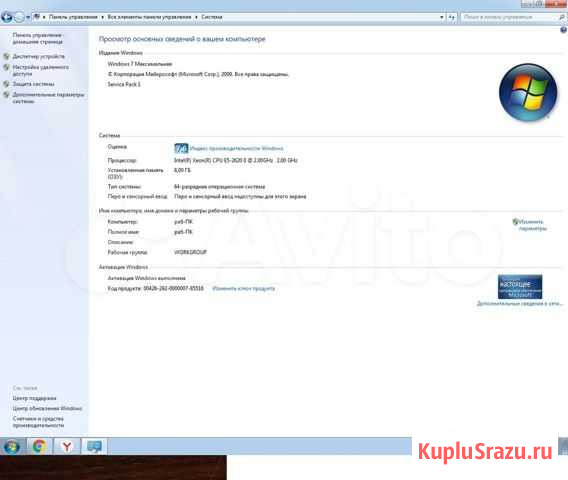568x480 pixels.
Task: Click the Back navigation arrow
Action: (7, 17)
